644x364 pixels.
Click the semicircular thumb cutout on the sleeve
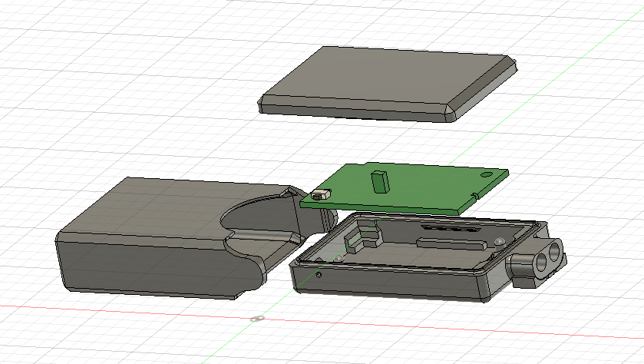pos(253,219)
